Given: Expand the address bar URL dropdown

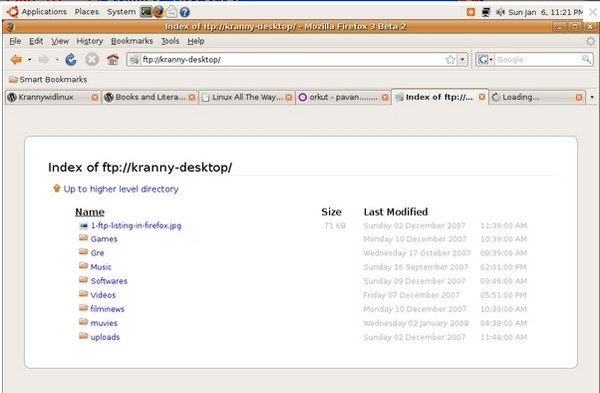Looking at the screenshot, I should point(463,60).
